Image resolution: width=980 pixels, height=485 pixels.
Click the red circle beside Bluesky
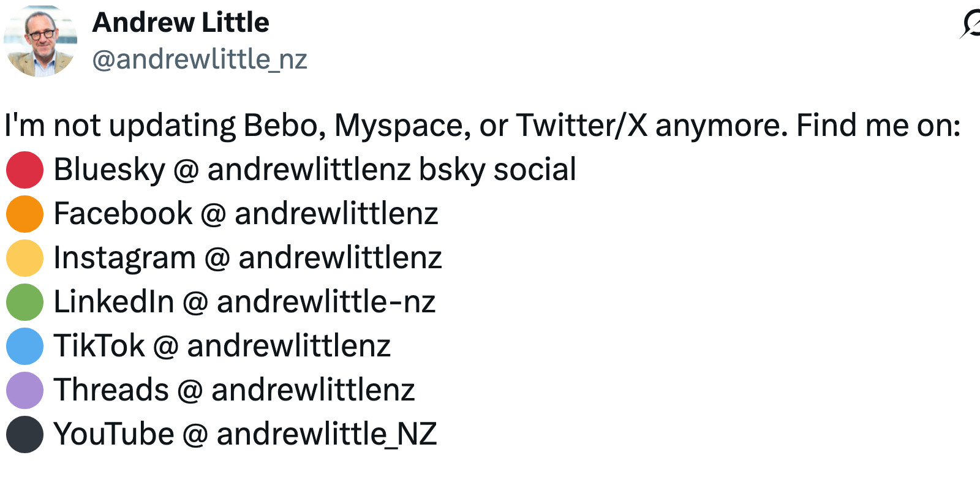pos(24,170)
